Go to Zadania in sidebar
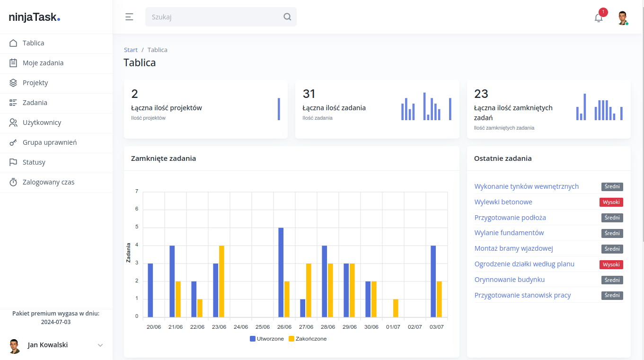 click(35, 103)
